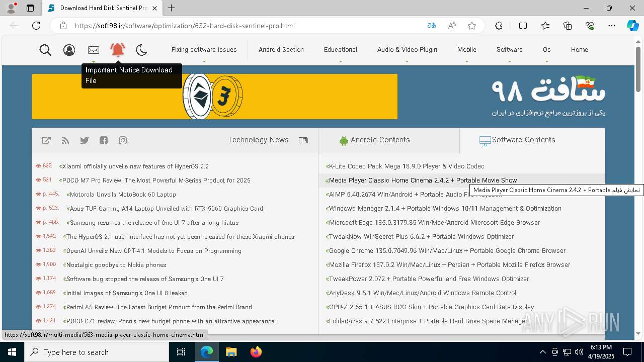This screenshot has width=644, height=362.
Task: Open Xiaomi HyperOS 2.2 news link
Action: coord(135,166)
